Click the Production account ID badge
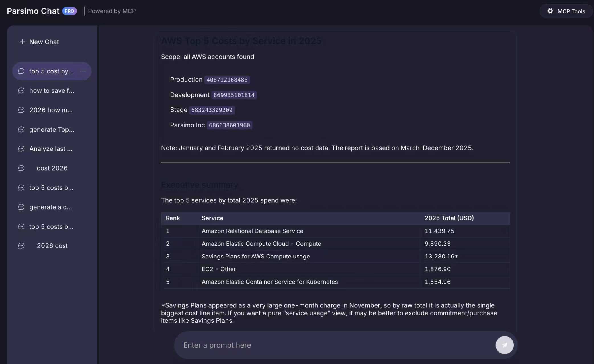 click(227, 80)
